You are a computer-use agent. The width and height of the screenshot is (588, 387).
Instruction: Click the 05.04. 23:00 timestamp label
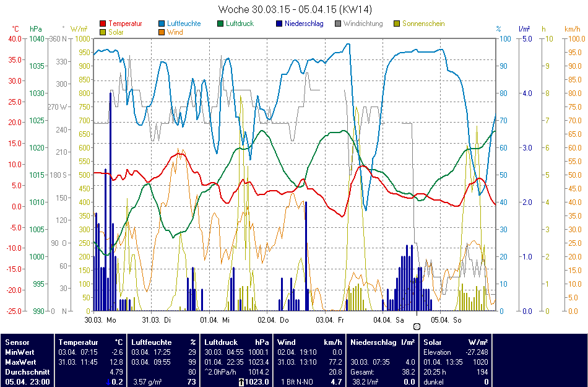27,382
